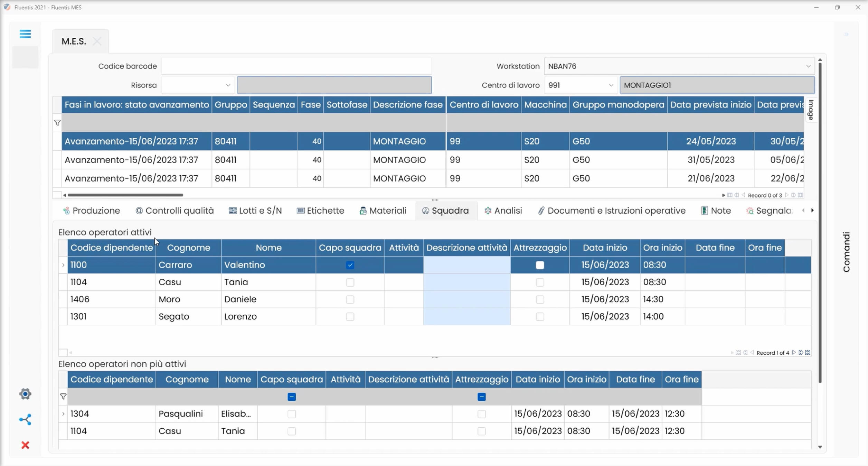Click the main vertical scrollbar thumb
Image resolution: width=868 pixels, height=466 pixels.
click(820, 223)
